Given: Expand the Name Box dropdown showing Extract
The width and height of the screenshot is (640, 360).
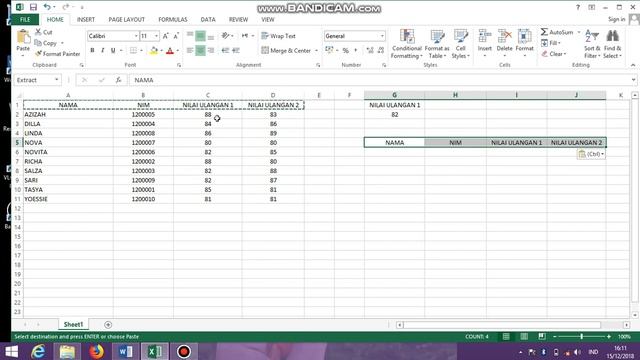Looking at the screenshot, I should click(56, 80).
